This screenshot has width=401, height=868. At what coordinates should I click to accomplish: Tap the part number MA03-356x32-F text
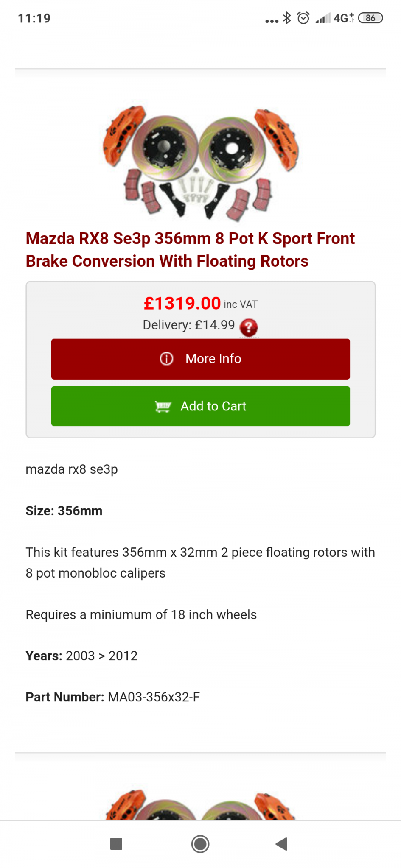(x=154, y=697)
